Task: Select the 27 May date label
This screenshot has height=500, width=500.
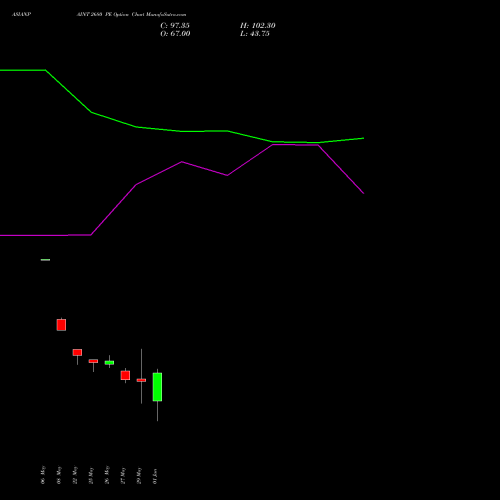Action: tap(123, 475)
